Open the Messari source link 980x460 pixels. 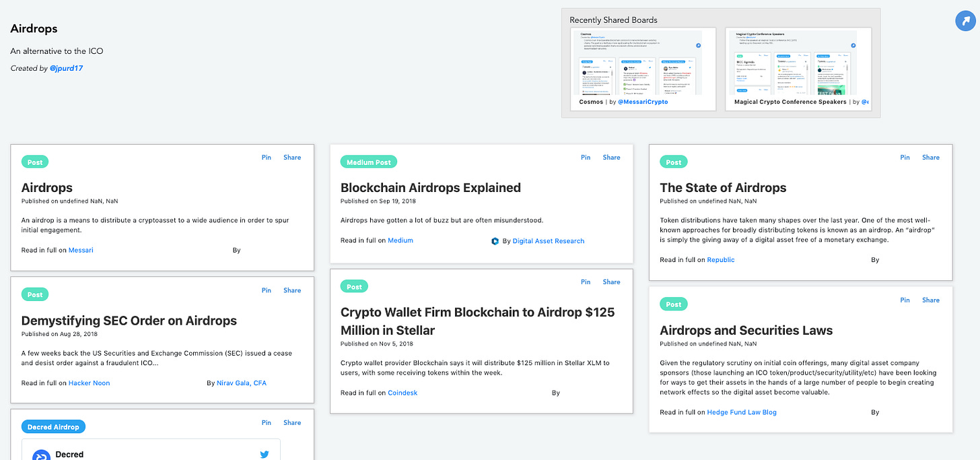(x=81, y=250)
